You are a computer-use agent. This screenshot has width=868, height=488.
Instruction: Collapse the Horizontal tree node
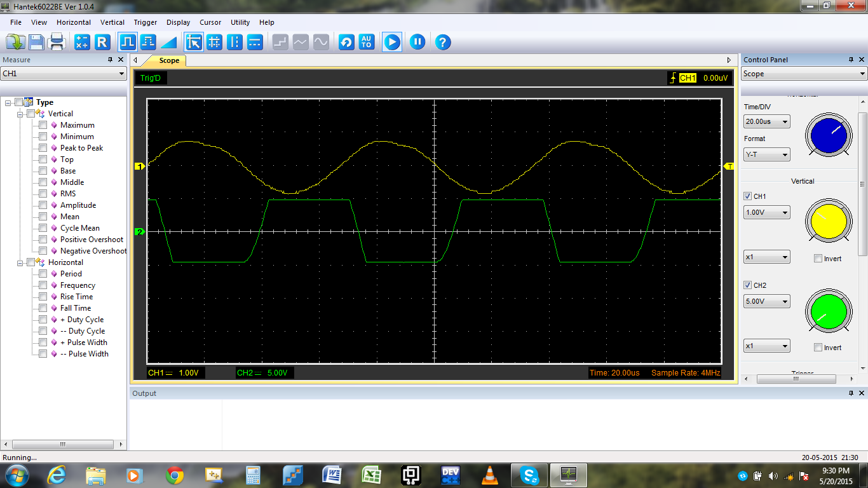(x=20, y=262)
